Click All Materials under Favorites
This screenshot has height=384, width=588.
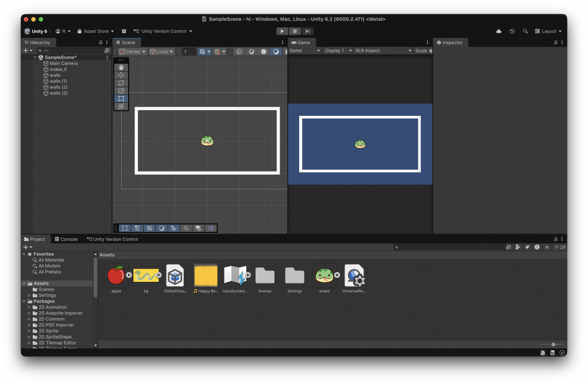(x=51, y=260)
